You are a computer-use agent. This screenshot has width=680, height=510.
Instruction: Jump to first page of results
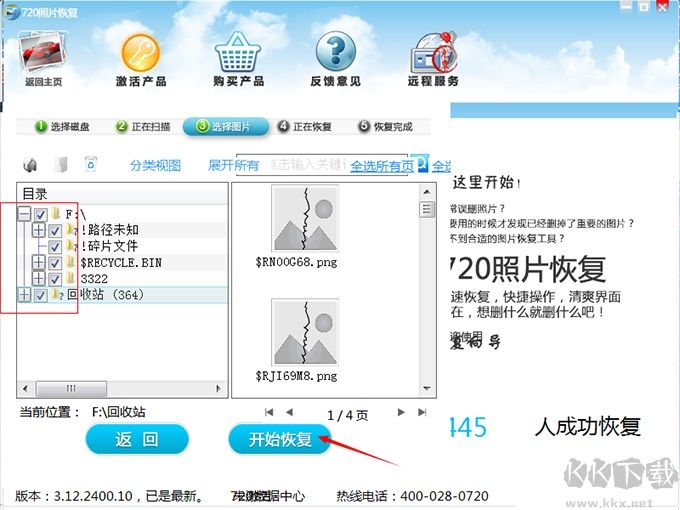(x=269, y=412)
